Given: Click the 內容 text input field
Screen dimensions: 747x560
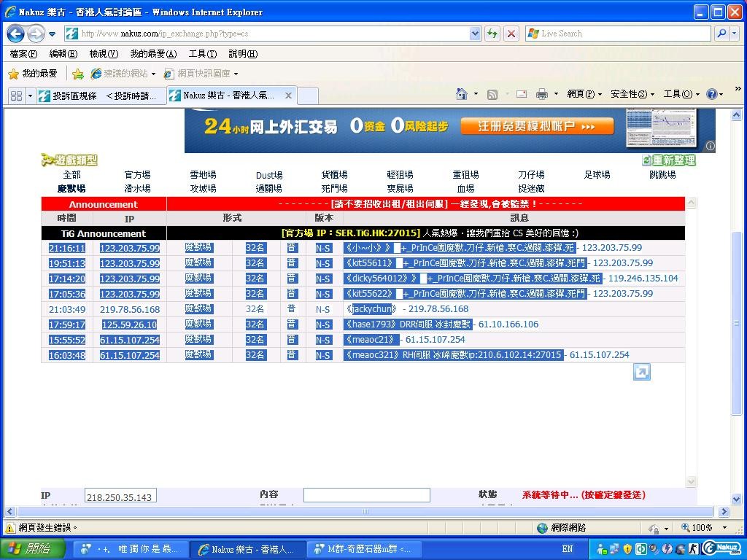Looking at the screenshot, I should [366, 495].
